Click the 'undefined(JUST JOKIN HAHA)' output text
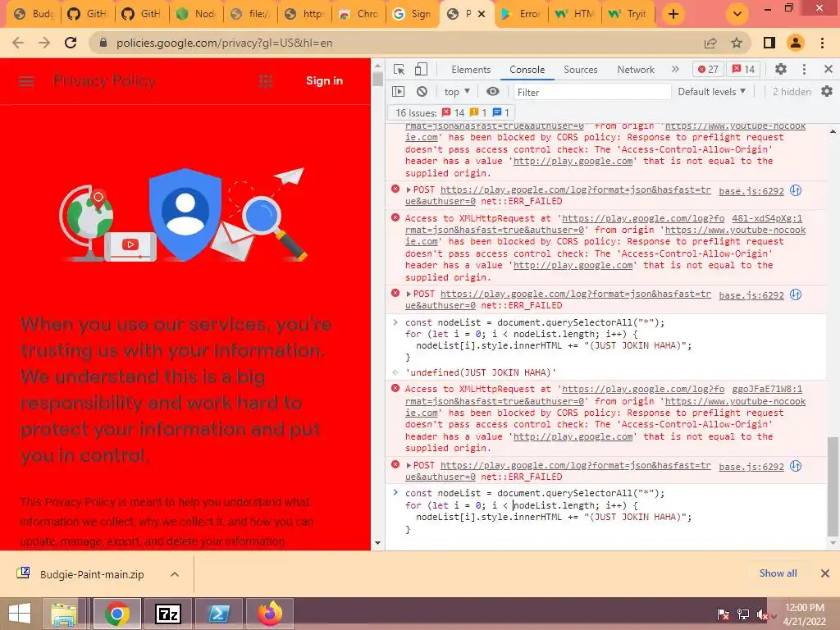Screen dimensions: 840x630 (481, 372)
